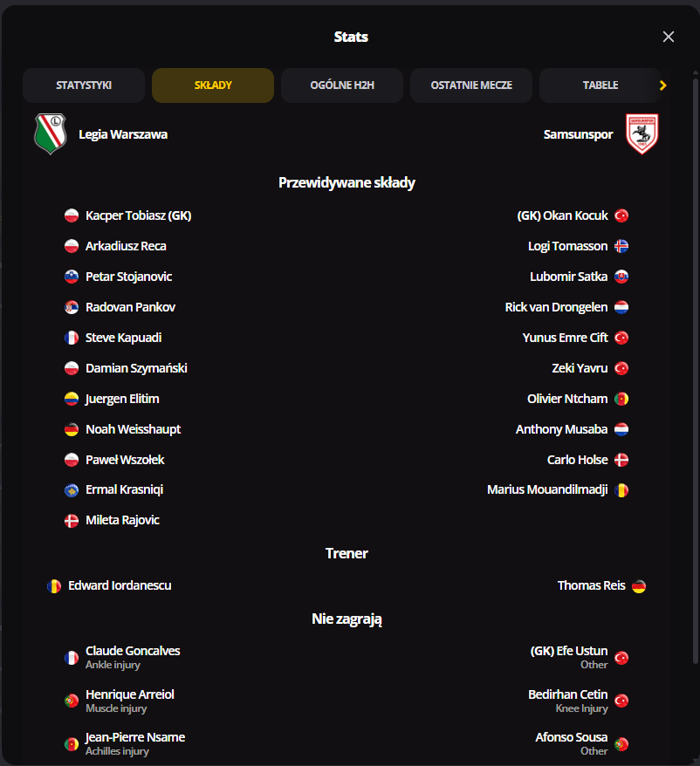Open the Ogólne H2H tab
This screenshot has width=700, height=766.
tap(342, 85)
